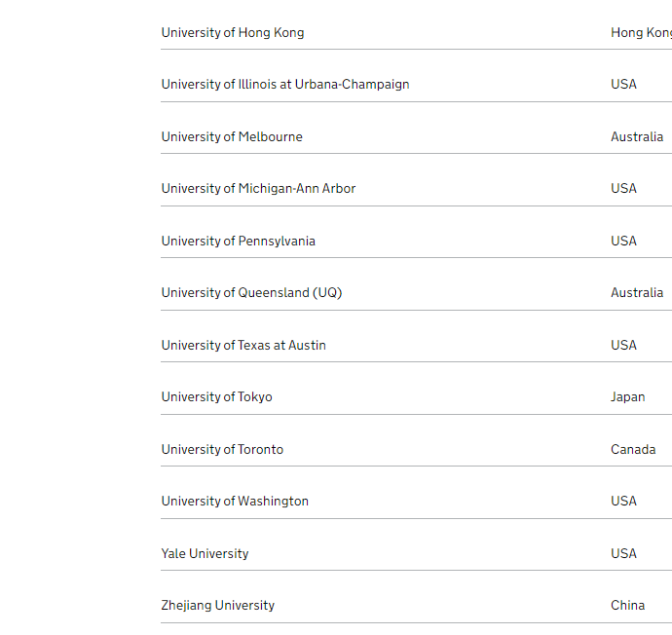Viewport: 672px width, 635px height.
Task: Click University of Texas at Austin
Action: tap(243, 346)
